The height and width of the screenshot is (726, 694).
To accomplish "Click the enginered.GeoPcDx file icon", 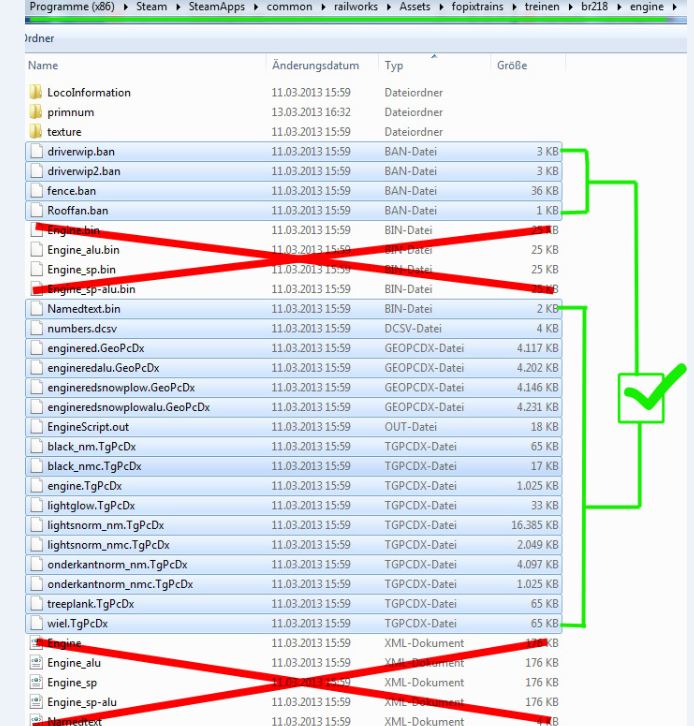I will (37, 348).
